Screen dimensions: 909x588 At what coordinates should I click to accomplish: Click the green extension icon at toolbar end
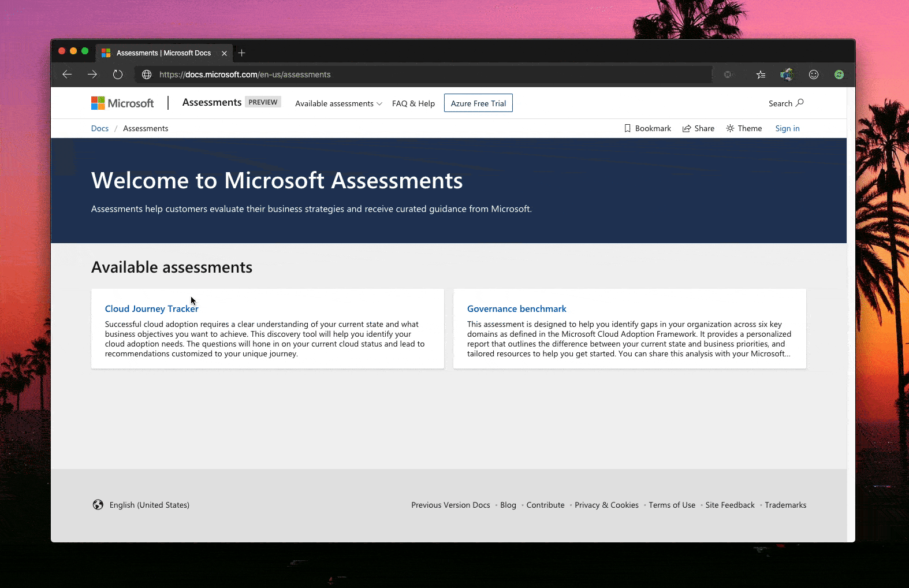click(x=839, y=75)
